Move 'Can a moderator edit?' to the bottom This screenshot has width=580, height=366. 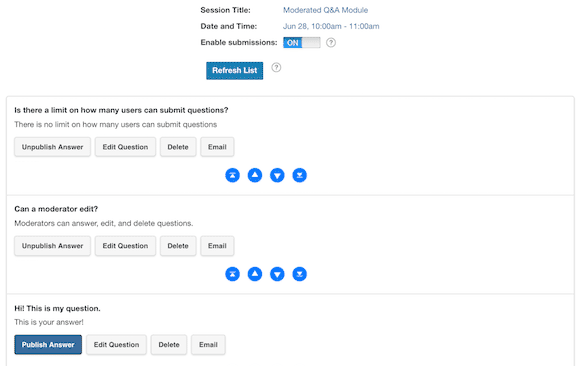pyautogui.click(x=300, y=274)
